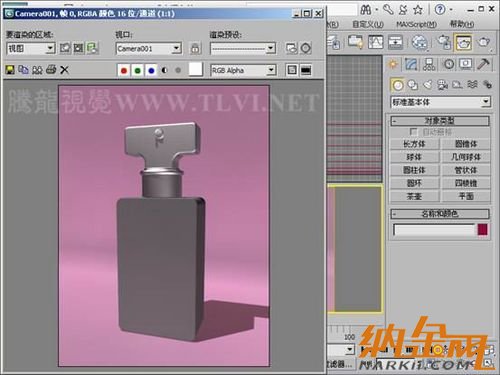The width and height of the screenshot is (500, 375).
Task: Select the Helpers category icon
Action: [458, 85]
